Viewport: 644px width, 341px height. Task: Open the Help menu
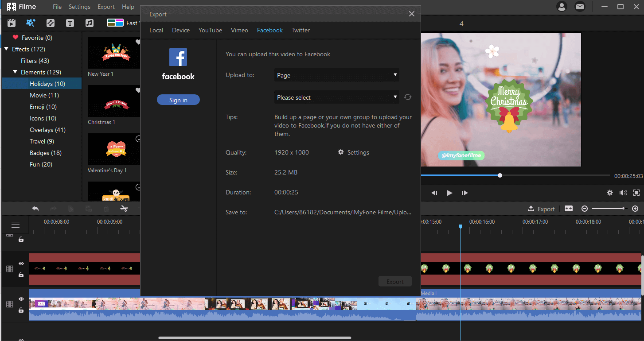click(x=128, y=7)
